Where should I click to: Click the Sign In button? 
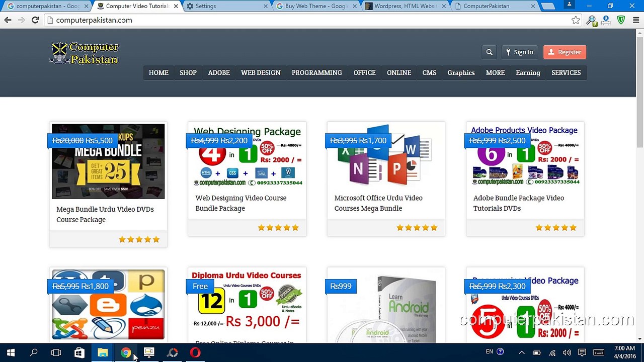click(520, 52)
